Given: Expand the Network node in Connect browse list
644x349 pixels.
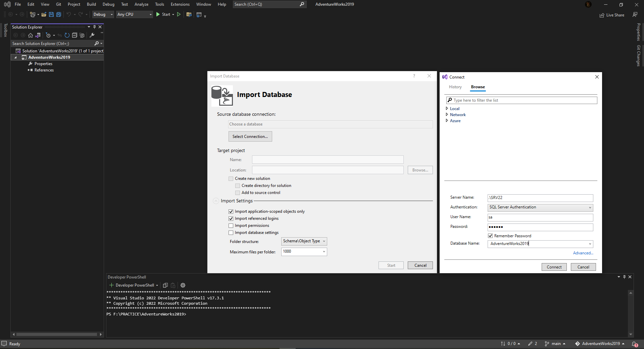Looking at the screenshot, I should click(x=447, y=114).
